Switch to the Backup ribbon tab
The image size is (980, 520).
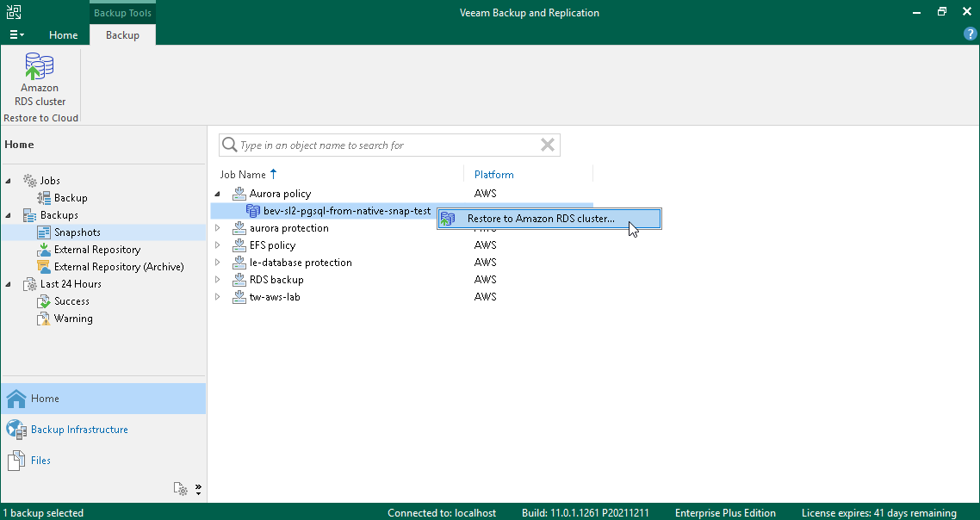coord(122,35)
